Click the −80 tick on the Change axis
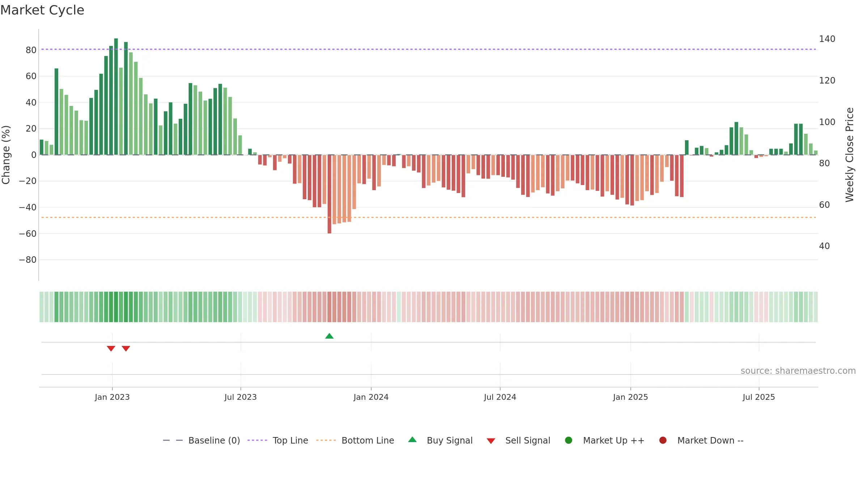 28,260
